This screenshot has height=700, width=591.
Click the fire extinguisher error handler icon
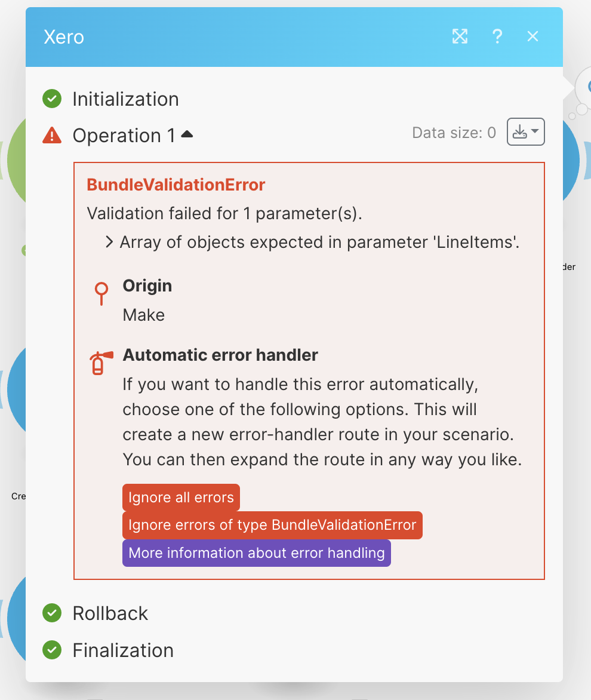(100, 363)
